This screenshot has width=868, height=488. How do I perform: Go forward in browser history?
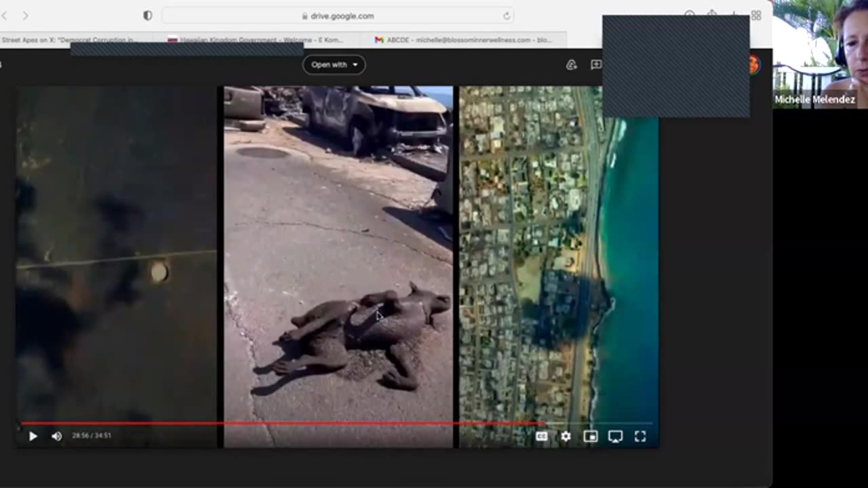(26, 16)
